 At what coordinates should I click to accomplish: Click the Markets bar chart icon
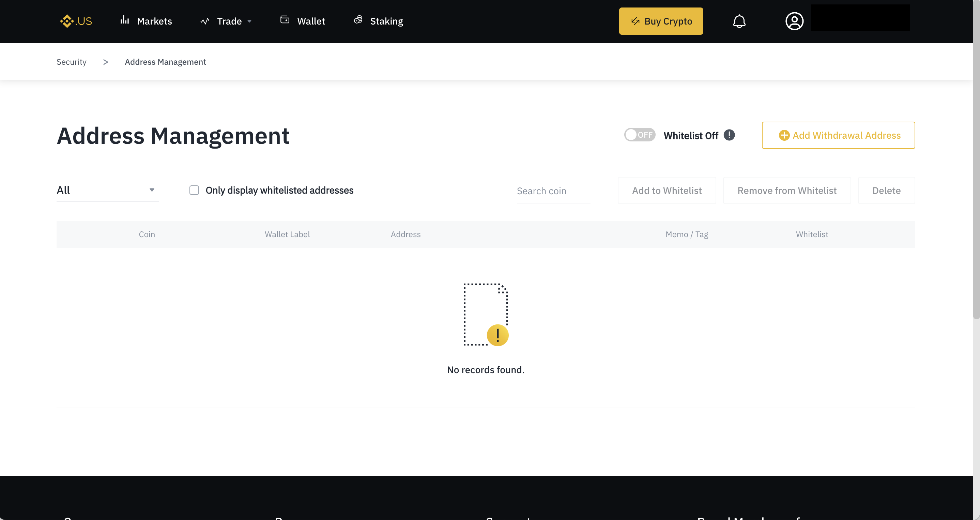125,20
